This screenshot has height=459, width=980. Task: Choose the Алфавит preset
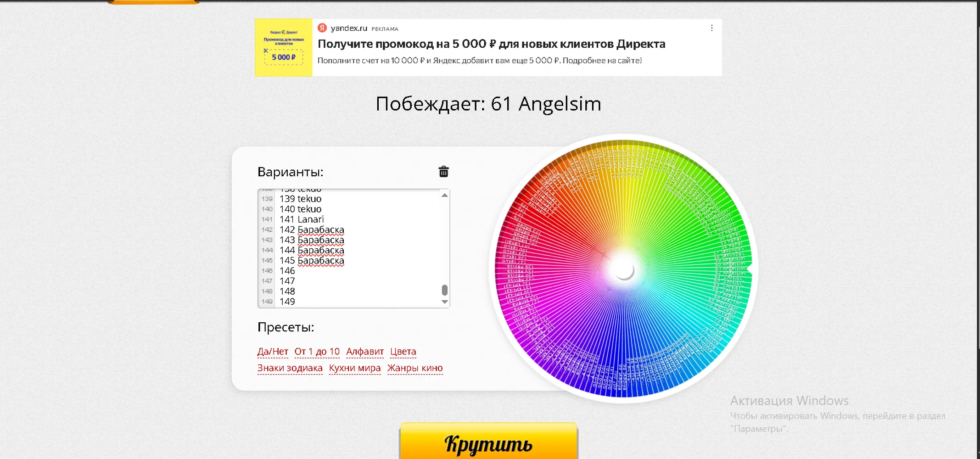[365, 352]
